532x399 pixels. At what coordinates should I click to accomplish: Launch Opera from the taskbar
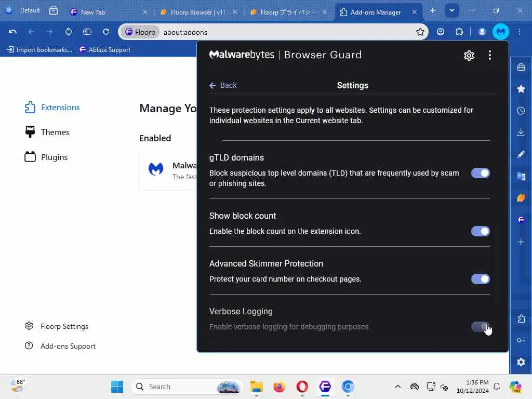(302, 387)
